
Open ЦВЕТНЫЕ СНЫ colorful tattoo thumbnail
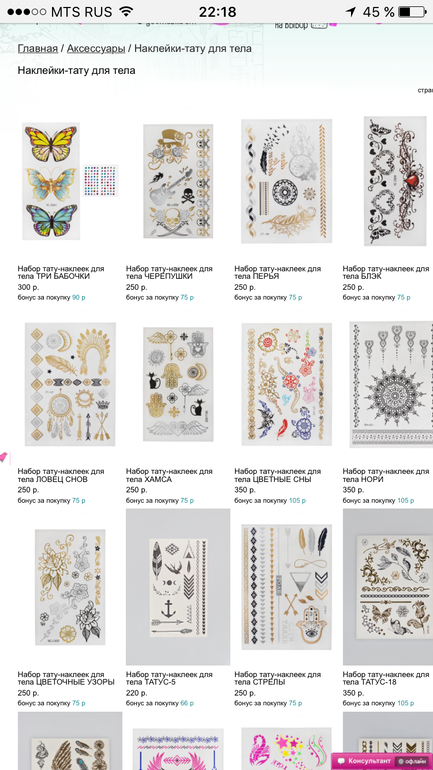pyautogui.click(x=287, y=384)
